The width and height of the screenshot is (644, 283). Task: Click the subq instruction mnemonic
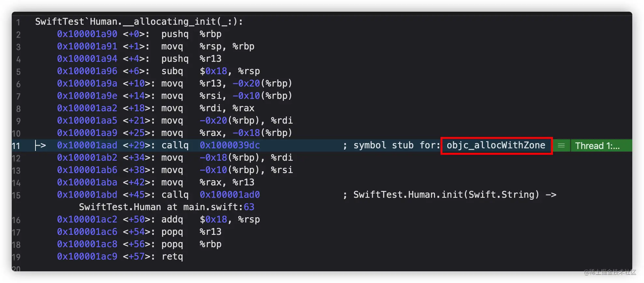[x=172, y=71]
